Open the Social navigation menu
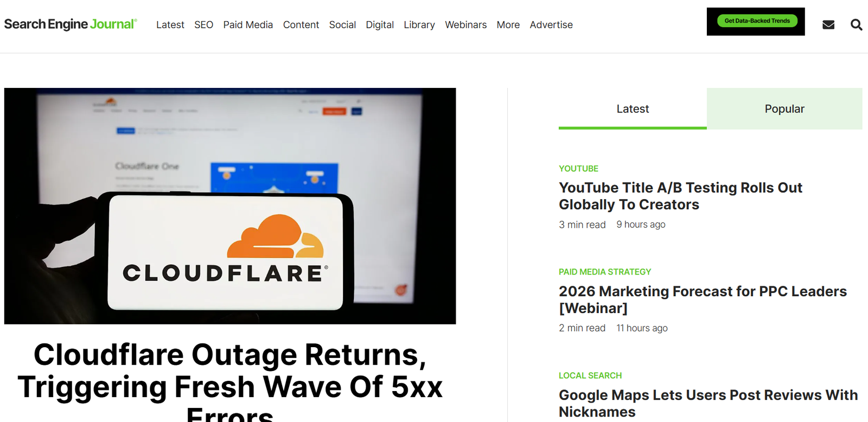This screenshot has height=422, width=868. [342, 25]
